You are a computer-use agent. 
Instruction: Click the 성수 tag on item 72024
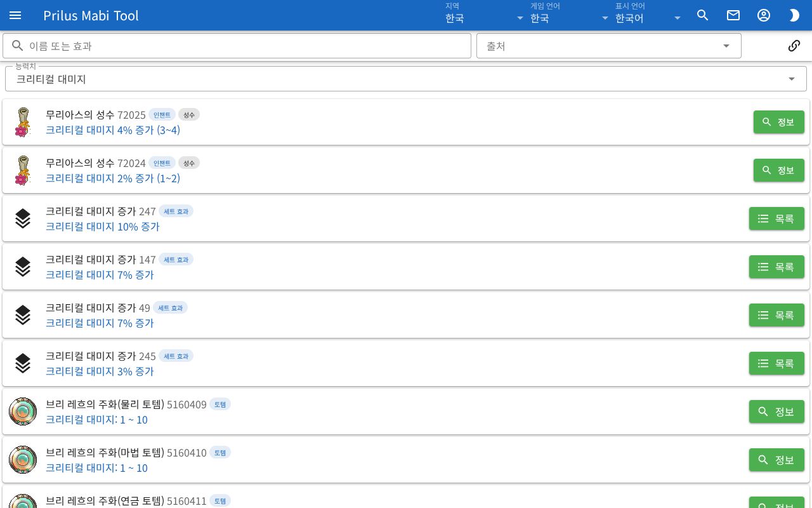[x=189, y=163]
